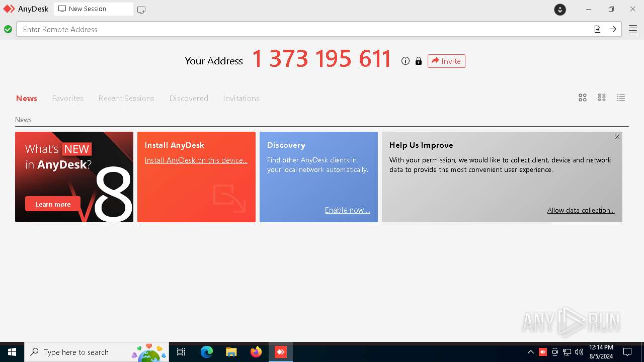
Task: Click the lock icon beside address
Action: [418, 61]
